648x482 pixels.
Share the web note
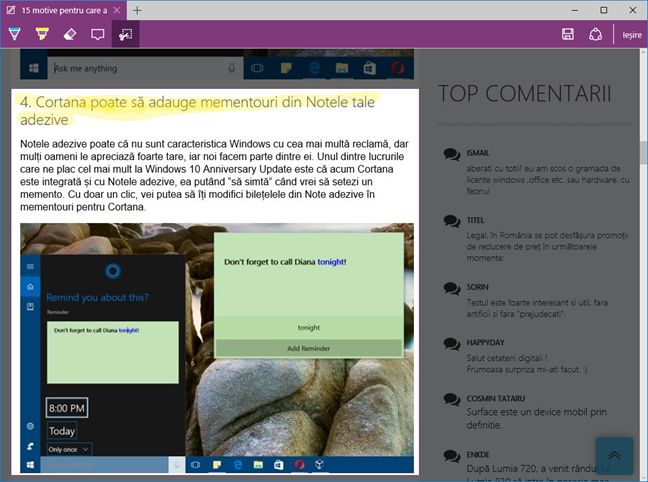pyautogui.click(x=595, y=34)
